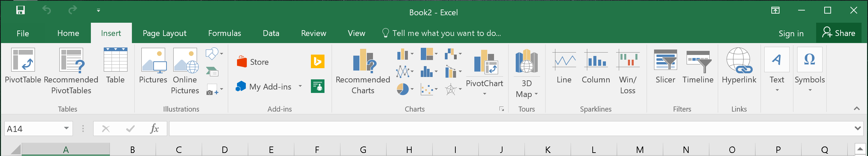
Task: Open Recommended Charts
Action: tap(363, 71)
